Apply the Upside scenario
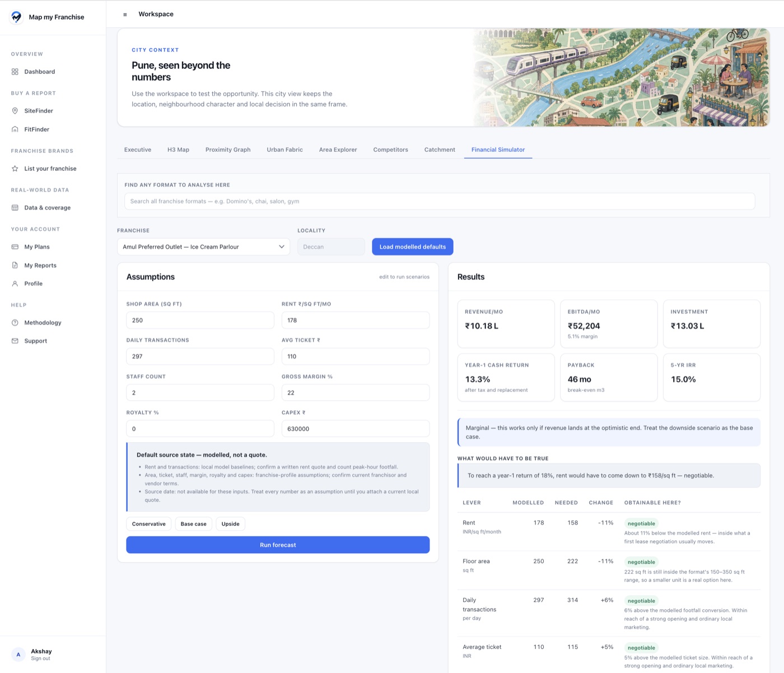Image resolution: width=784 pixels, height=673 pixels. tap(230, 524)
